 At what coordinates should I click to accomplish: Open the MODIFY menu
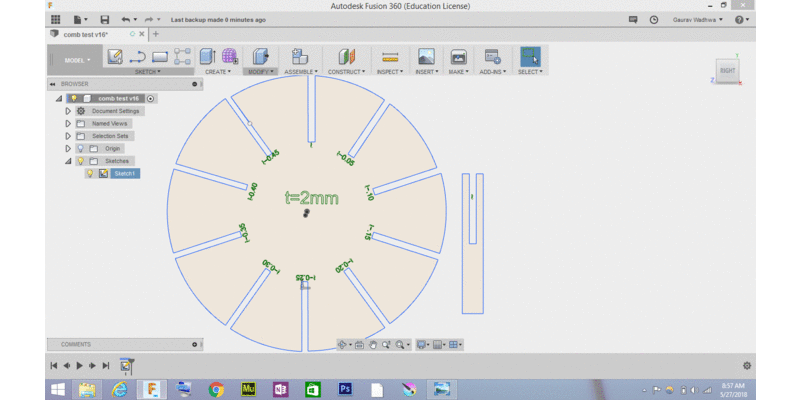pos(261,72)
